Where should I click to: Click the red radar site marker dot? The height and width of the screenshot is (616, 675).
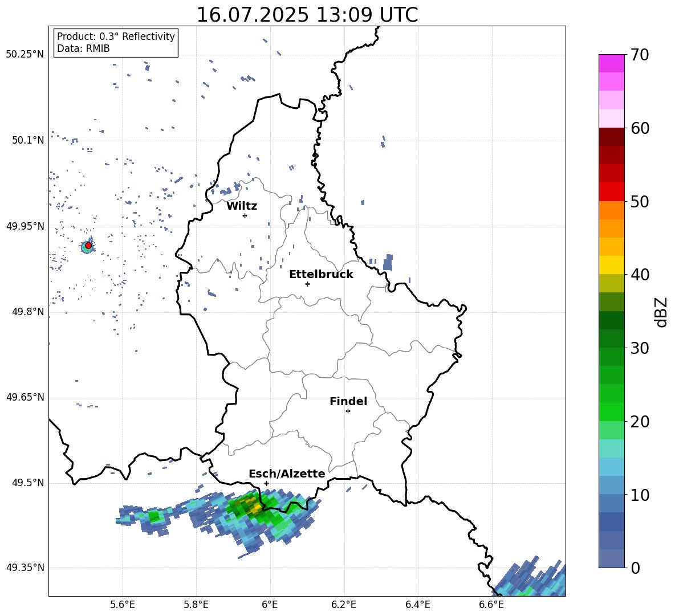click(x=88, y=246)
